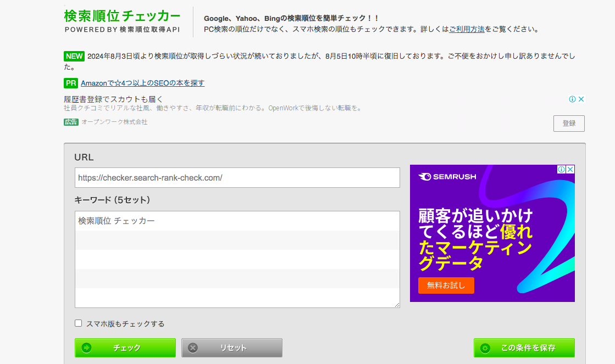Focus the URL input field
The width and height of the screenshot is (615, 364).
pos(237,178)
